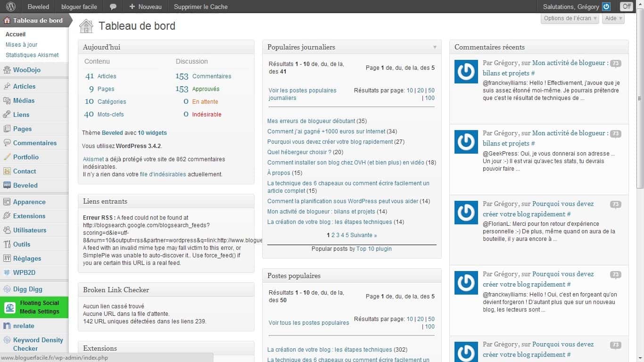This screenshot has width=644, height=362.
Task: Click the Catégories link
Action: [x=112, y=102]
